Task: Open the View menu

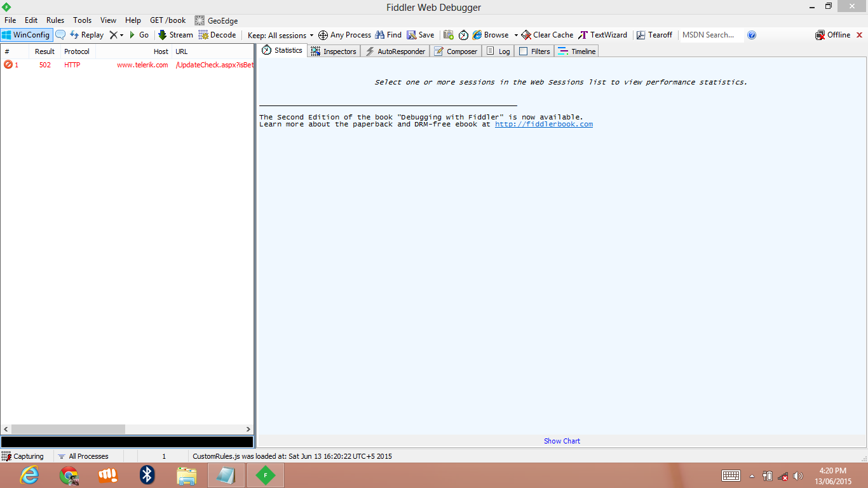Action: pyautogui.click(x=109, y=20)
